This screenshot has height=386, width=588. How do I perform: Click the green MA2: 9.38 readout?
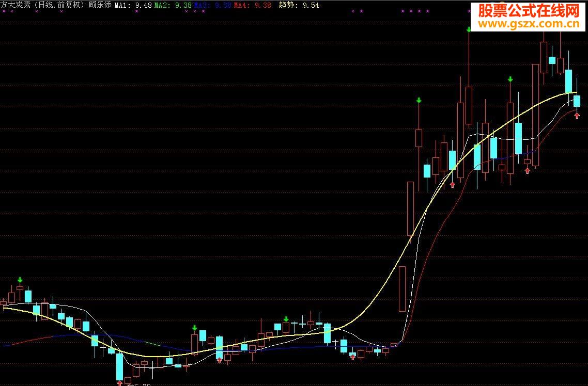click(x=173, y=5)
